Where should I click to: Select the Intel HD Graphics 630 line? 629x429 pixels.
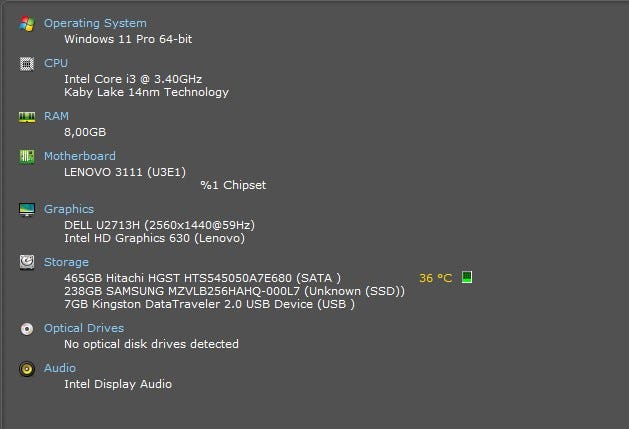point(154,238)
